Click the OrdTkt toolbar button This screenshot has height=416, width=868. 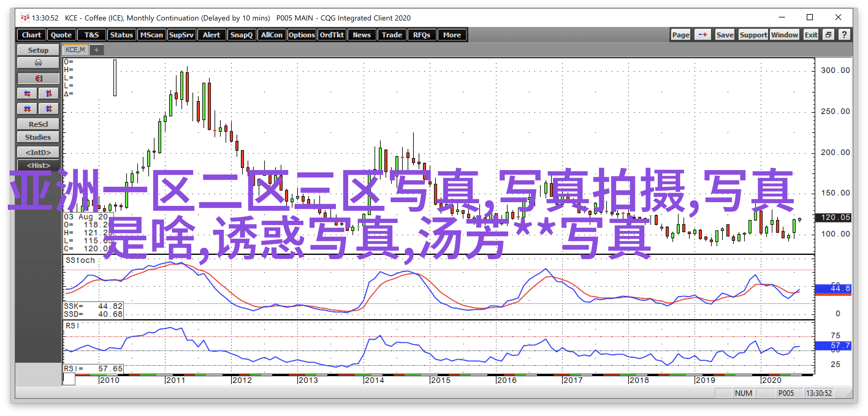click(332, 35)
